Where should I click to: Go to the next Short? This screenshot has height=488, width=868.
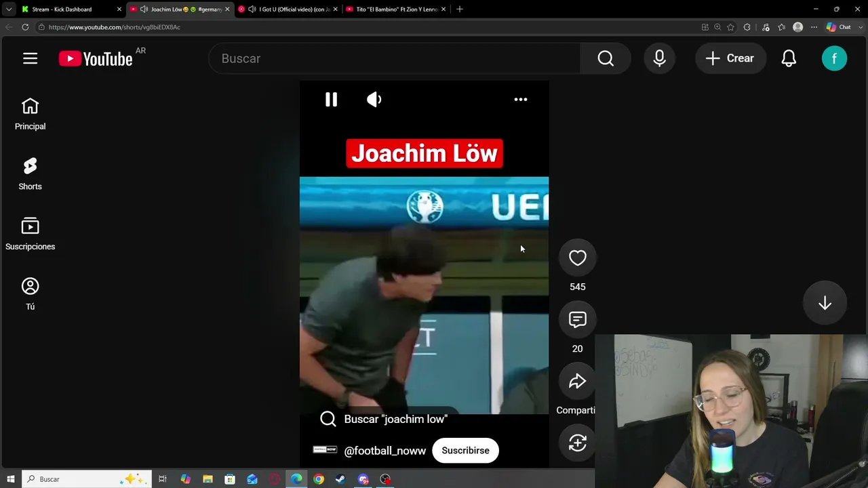(825, 303)
